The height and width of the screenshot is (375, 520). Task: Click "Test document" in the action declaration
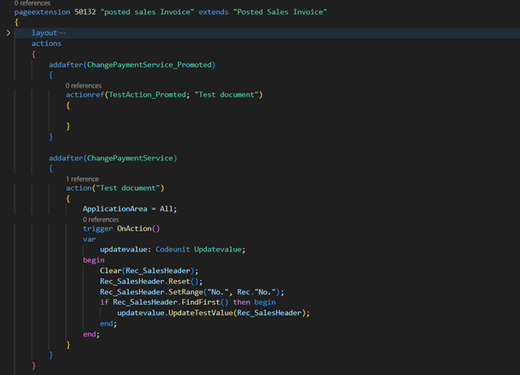pyautogui.click(x=128, y=188)
